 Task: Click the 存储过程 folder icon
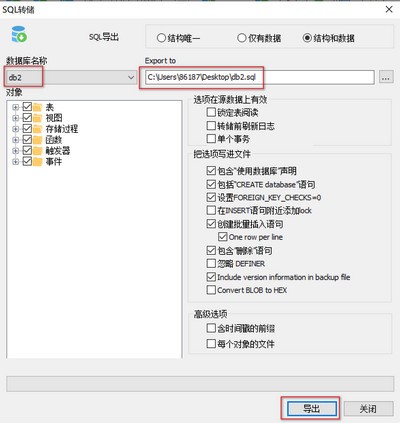[x=38, y=129]
